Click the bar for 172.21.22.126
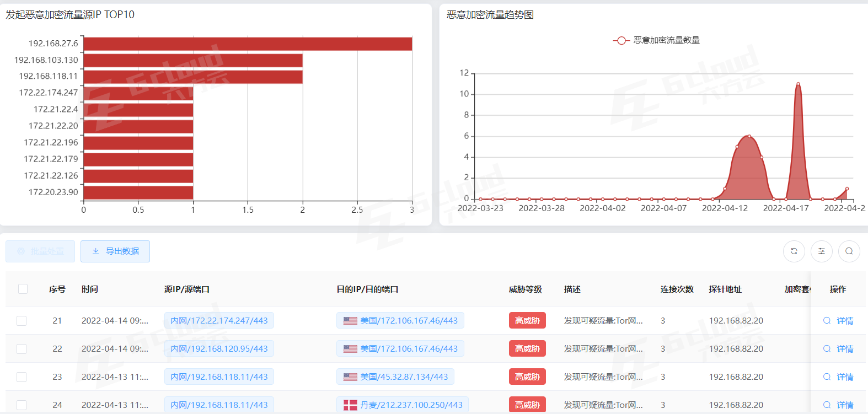Viewport: 868px width, 414px height. (x=138, y=176)
